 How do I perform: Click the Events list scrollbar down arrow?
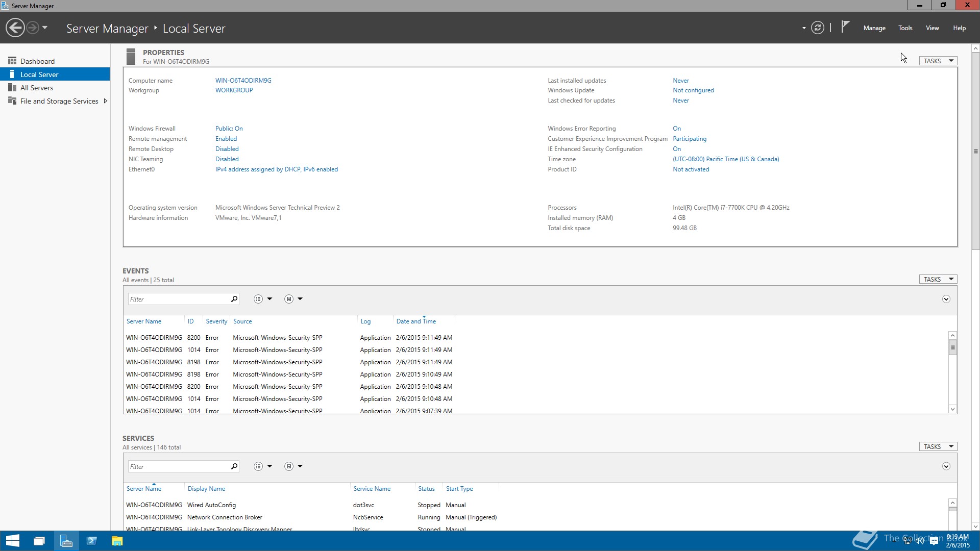point(952,409)
